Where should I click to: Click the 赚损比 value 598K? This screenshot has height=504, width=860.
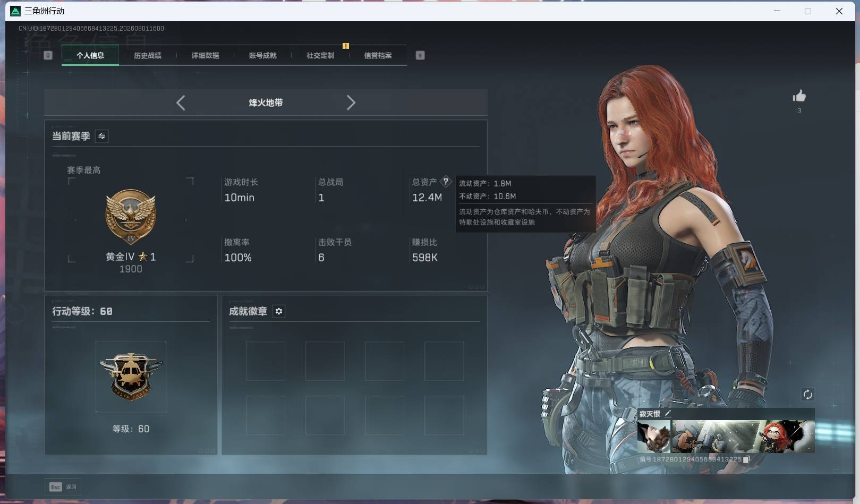425,258
